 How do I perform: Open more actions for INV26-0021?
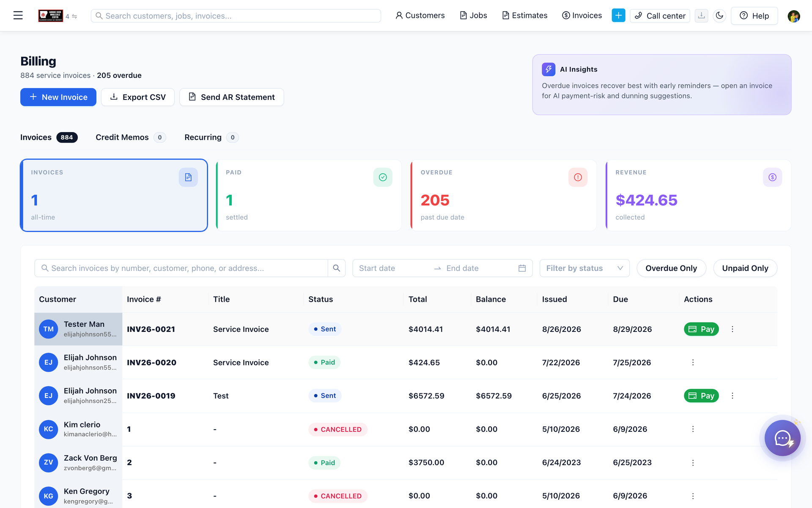732,329
